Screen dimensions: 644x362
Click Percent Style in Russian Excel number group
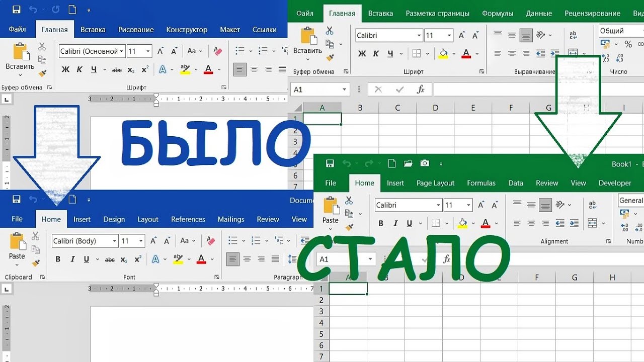tap(628, 44)
